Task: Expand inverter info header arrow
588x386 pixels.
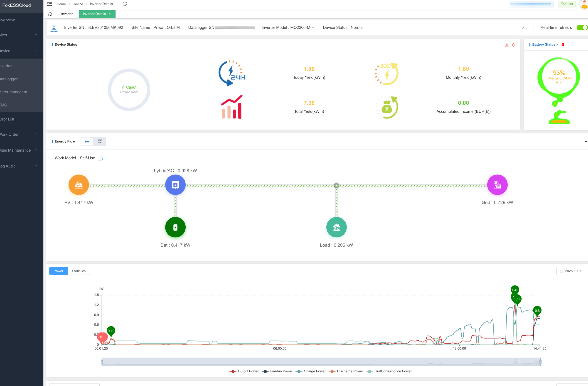Action: pyautogui.click(x=523, y=27)
